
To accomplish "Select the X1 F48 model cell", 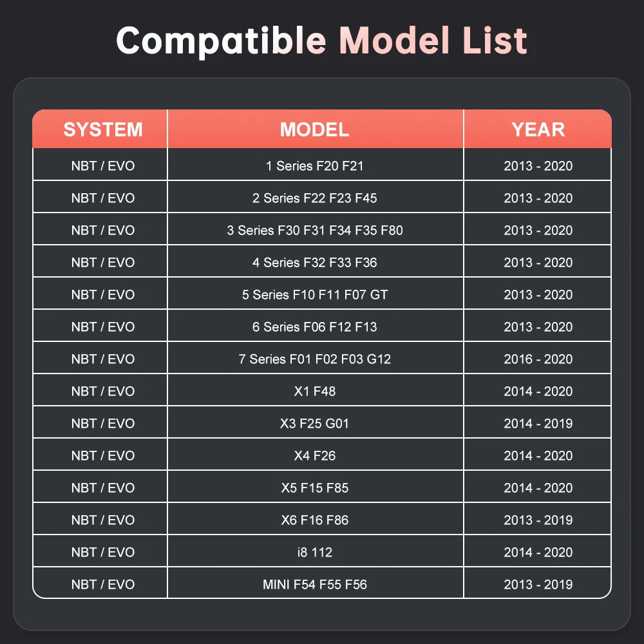I will click(316, 390).
